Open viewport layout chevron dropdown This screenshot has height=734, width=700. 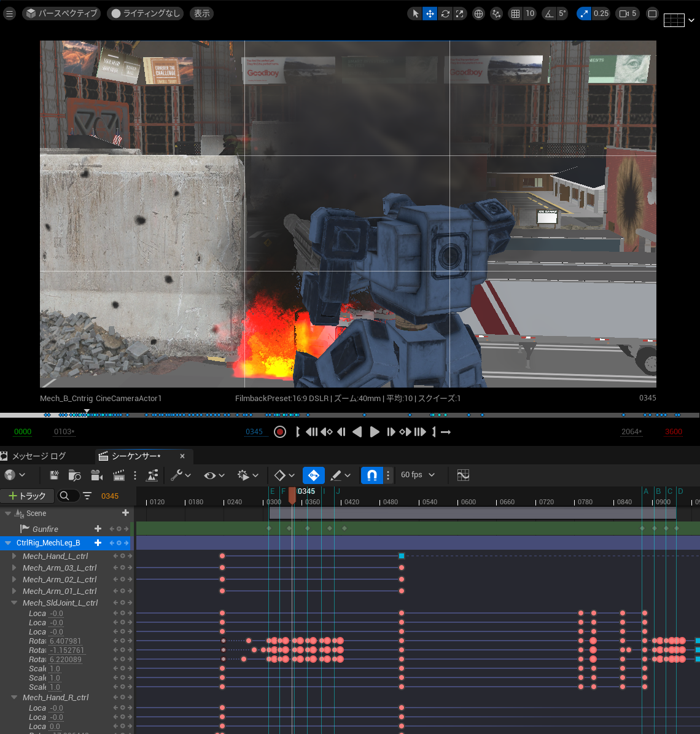pyautogui.click(x=691, y=20)
